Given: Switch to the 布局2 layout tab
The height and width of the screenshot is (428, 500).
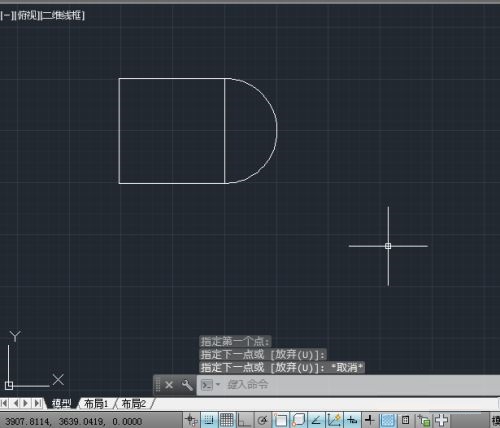Looking at the screenshot, I should (x=134, y=404).
